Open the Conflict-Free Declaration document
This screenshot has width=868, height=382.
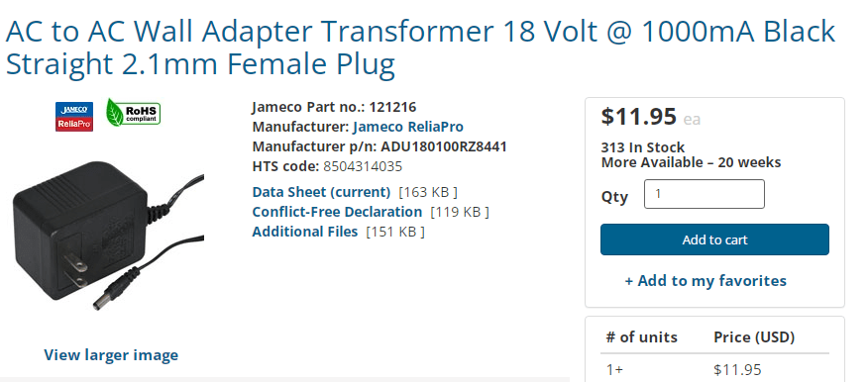click(x=337, y=212)
